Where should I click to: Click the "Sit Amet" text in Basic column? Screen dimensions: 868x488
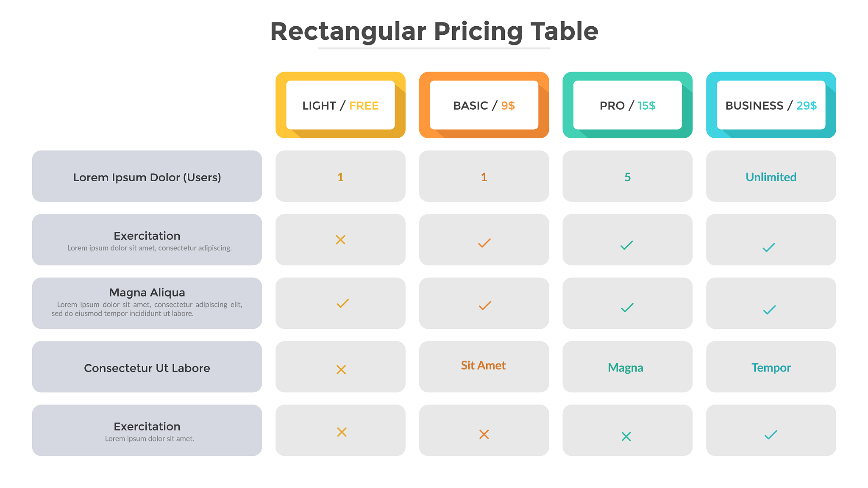[483, 365]
